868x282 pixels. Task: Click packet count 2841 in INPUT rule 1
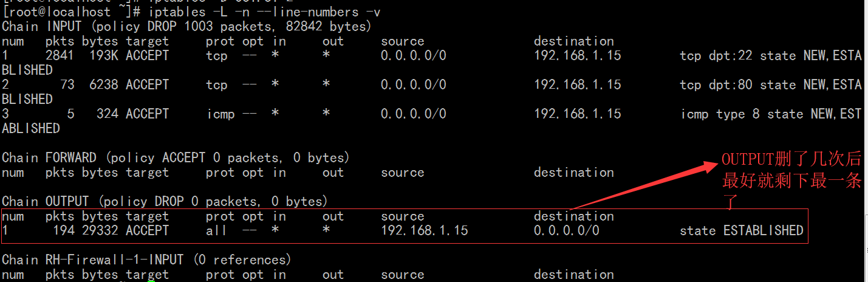click(x=60, y=56)
